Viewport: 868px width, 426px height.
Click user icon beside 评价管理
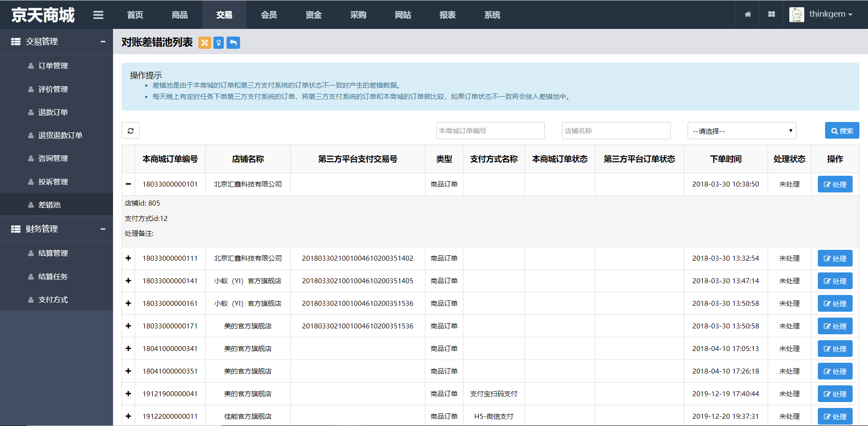coord(31,89)
